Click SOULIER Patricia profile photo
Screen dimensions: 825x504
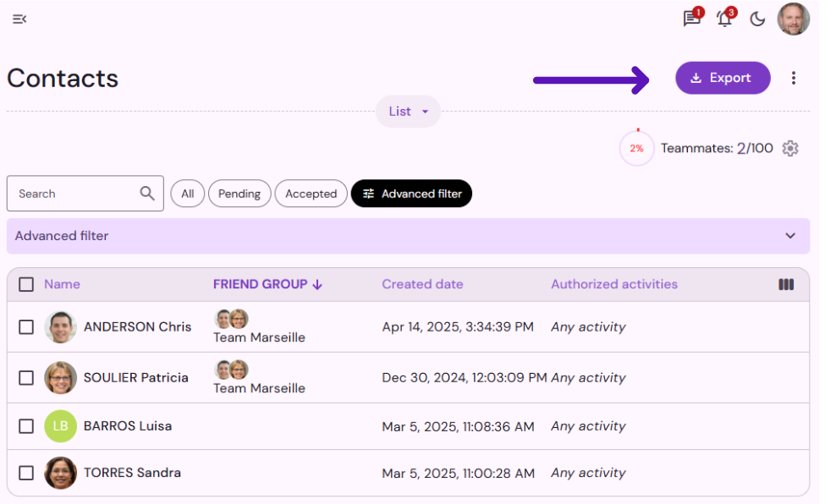[61, 378]
